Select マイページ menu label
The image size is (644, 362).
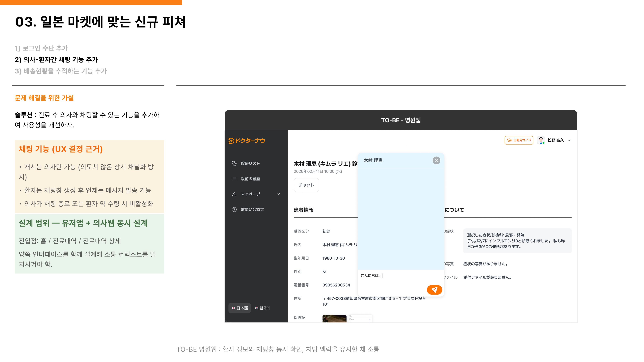click(250, 194)
